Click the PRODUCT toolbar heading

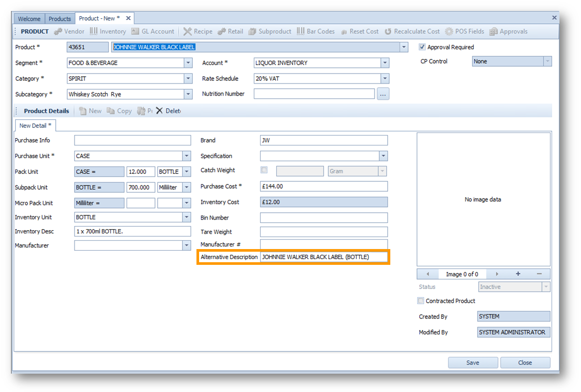[35, 32]
